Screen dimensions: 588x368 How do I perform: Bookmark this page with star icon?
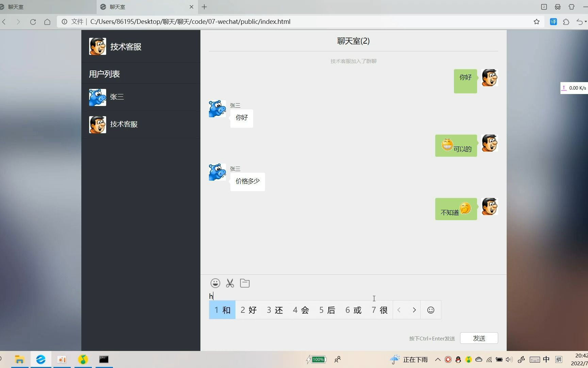[537, 22]
